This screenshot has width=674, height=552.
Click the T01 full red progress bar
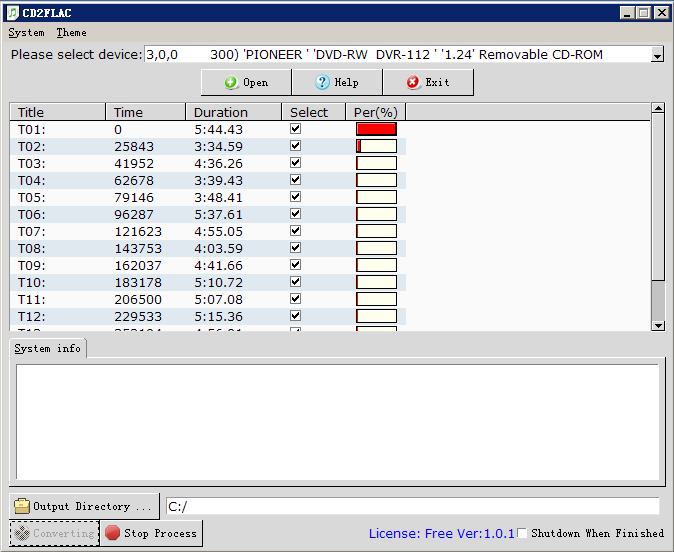click(376, 129)
